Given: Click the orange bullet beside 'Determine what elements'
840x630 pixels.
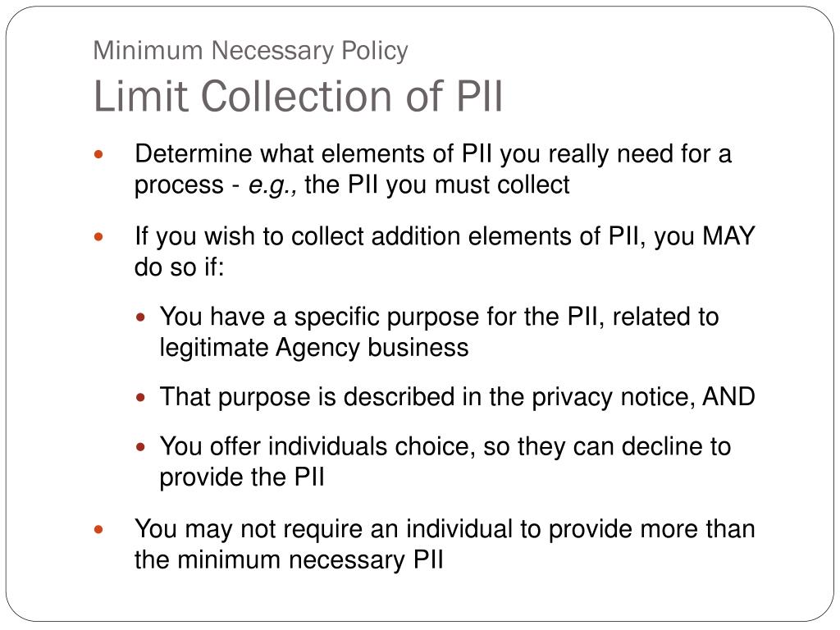Looking at the screenshot, I should (x=98, y=155).
